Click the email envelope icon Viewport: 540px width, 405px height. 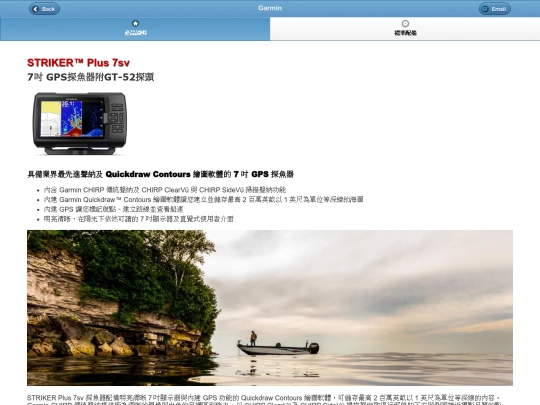485,9
